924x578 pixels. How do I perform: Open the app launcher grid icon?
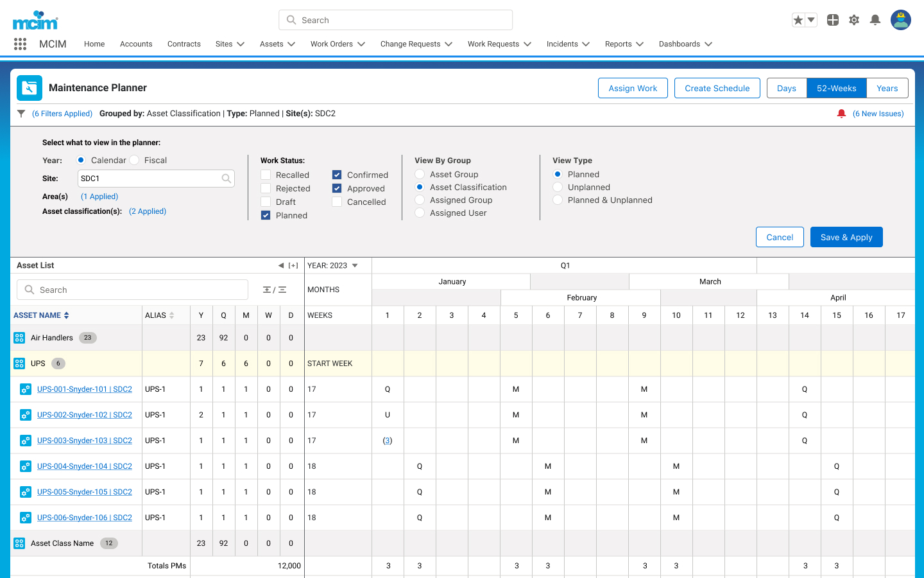point(20,44)
